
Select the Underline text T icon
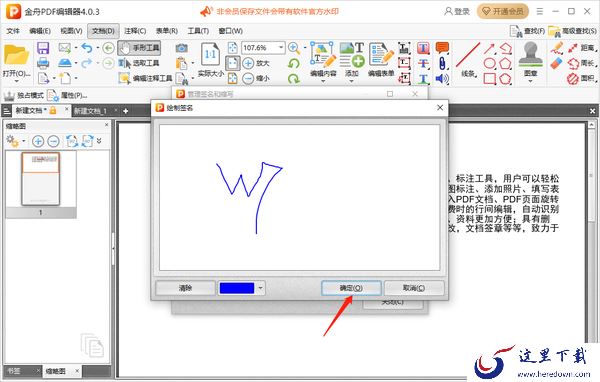pos(423,78)
